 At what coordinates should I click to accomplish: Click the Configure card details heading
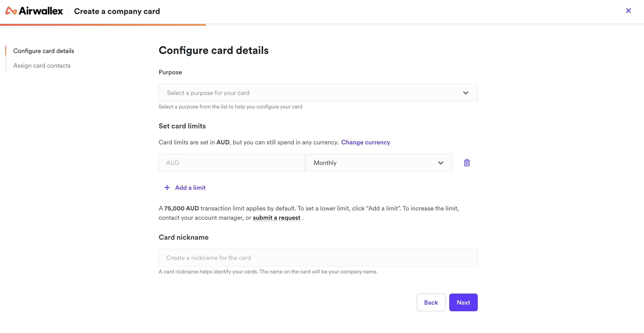pyautogui.click(x=213, y=50)
